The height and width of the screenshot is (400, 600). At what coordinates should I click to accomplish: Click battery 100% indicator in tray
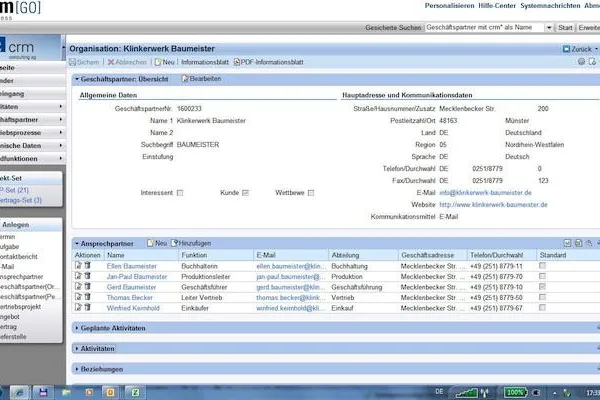click(515, 392)
